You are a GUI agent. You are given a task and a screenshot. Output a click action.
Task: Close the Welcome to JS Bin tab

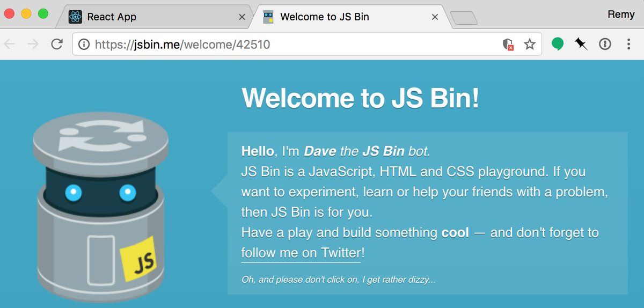coord(435,17)
